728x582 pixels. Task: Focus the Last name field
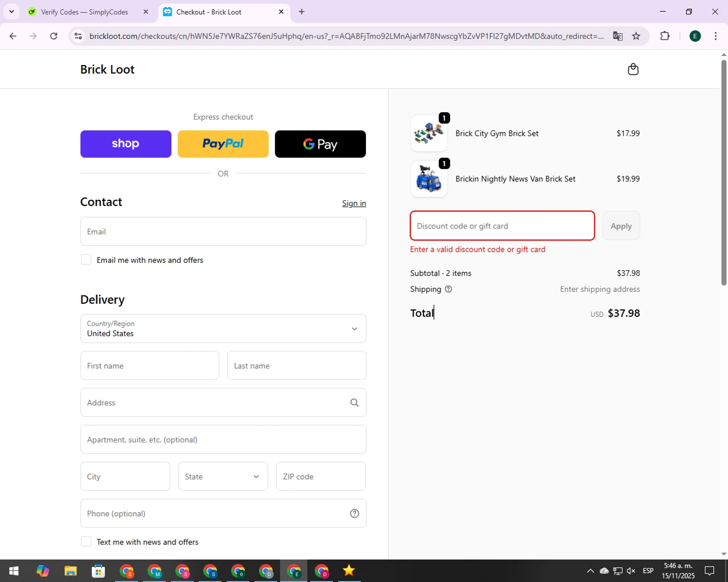297,366
